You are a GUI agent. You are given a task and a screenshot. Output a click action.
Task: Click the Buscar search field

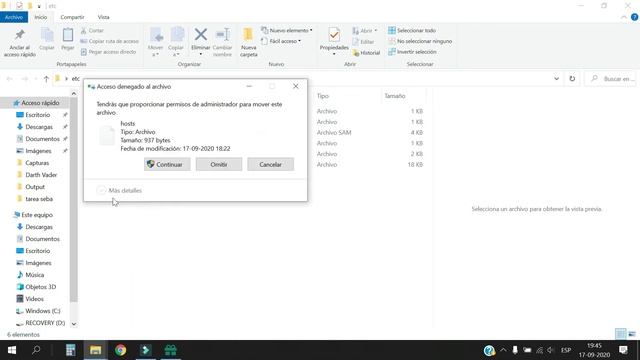611,79
